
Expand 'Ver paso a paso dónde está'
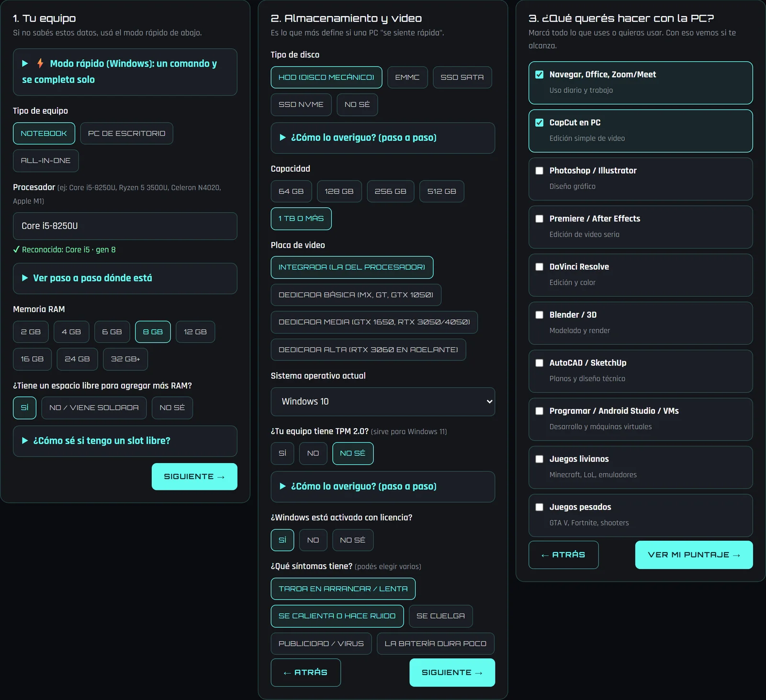click(125, 278)
